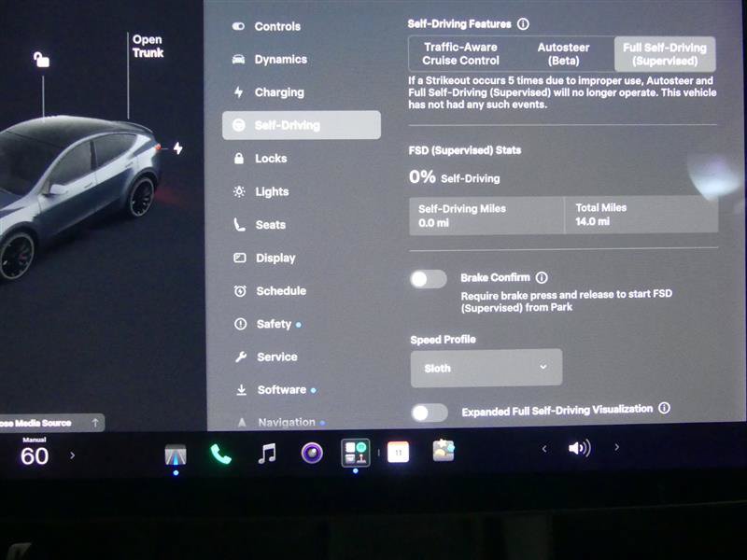Select Traffic-Aware Cruise Control mode
The width and height of the screenshot is (747, 560).
click(x=460, y=54)
